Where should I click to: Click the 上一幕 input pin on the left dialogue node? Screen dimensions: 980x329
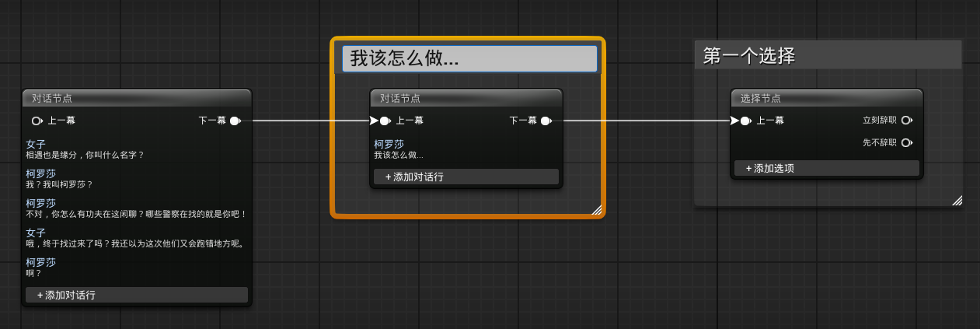pos(37,121)
